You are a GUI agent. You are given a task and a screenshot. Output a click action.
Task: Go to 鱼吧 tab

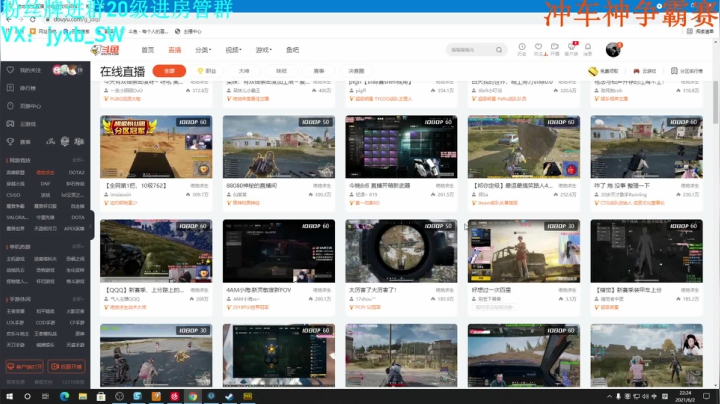click(292, 50)
